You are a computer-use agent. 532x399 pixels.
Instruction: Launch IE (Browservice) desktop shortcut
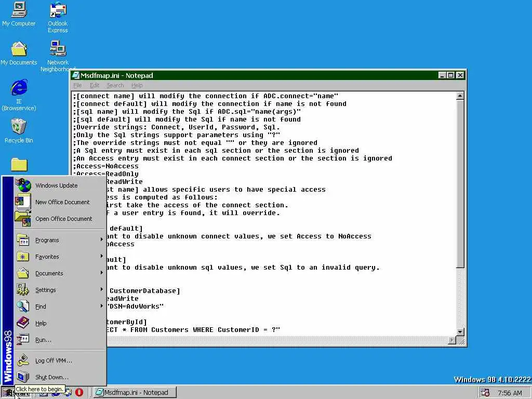(x=19, y=96)
